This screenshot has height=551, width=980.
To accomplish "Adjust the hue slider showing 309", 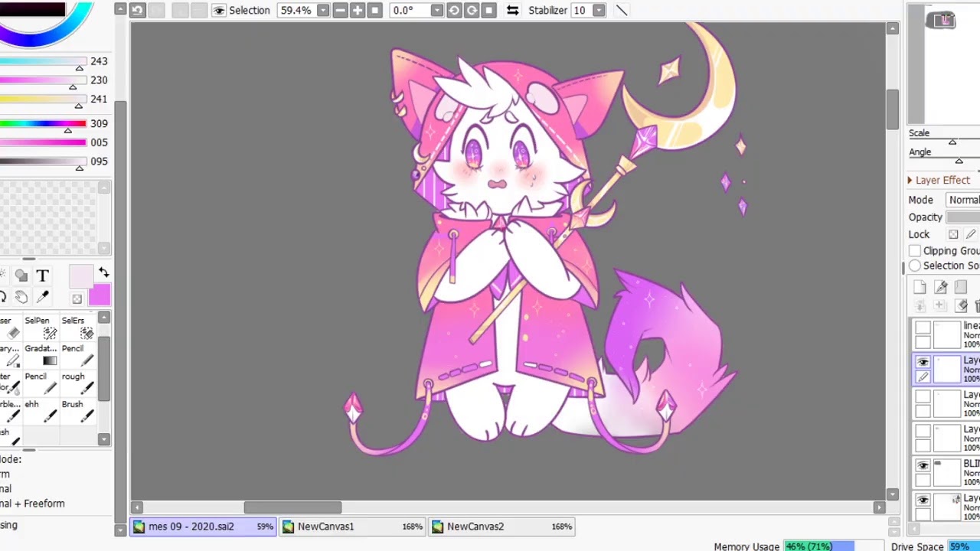I will (43, 123).
